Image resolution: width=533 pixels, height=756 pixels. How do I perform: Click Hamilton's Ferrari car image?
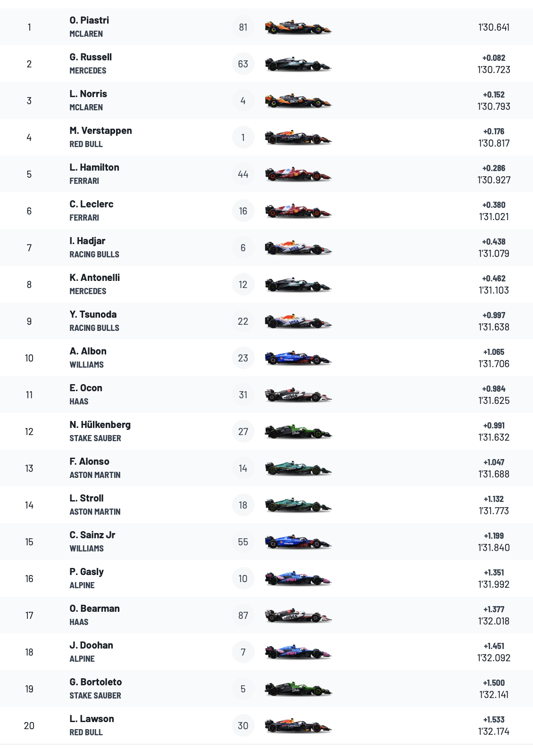tap(298, 174)
